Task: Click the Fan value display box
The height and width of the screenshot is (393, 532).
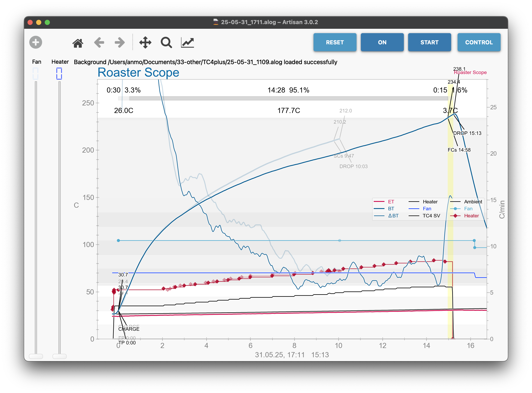Action: (35, 74)
